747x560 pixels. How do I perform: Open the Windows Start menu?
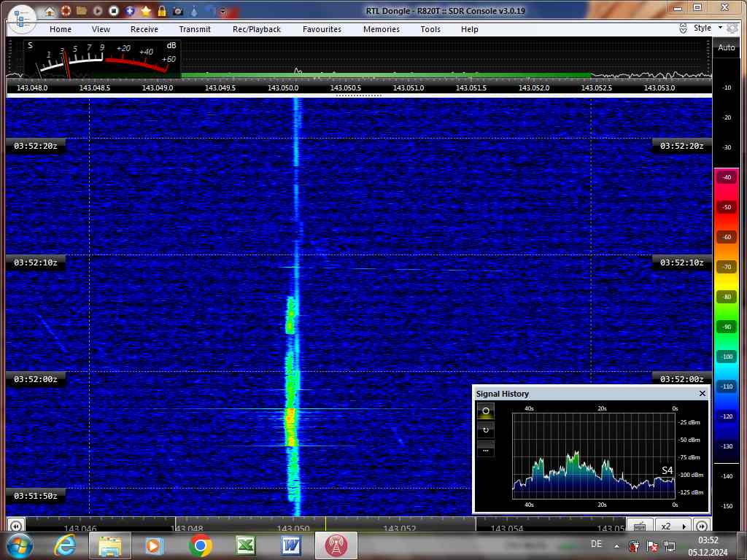point(19,545)
